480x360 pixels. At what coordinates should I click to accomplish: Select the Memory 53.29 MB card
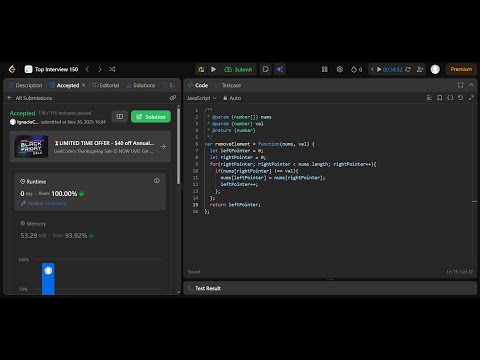90,230
